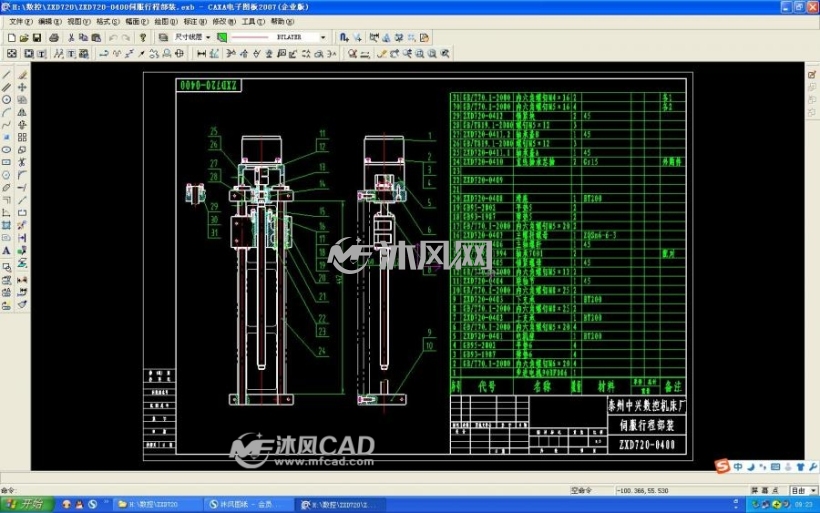Select the Circle drawing tool

coord(6,100)
